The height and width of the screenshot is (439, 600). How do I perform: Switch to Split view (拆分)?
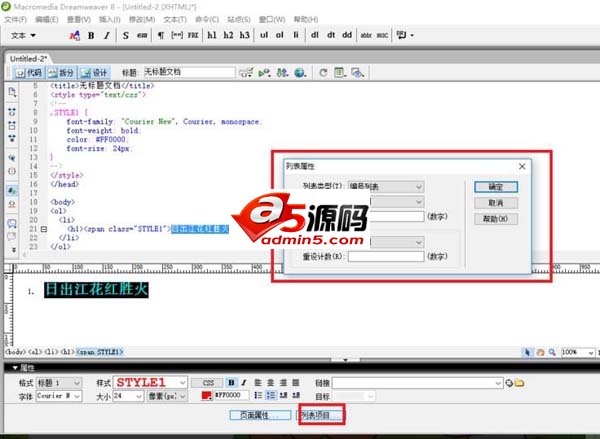coord(62,73)
